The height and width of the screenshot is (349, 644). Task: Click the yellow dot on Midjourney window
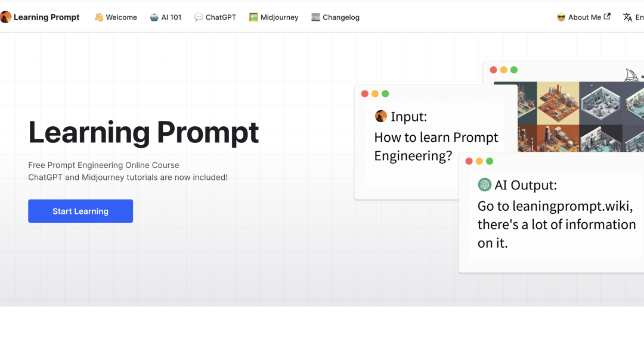503,70
